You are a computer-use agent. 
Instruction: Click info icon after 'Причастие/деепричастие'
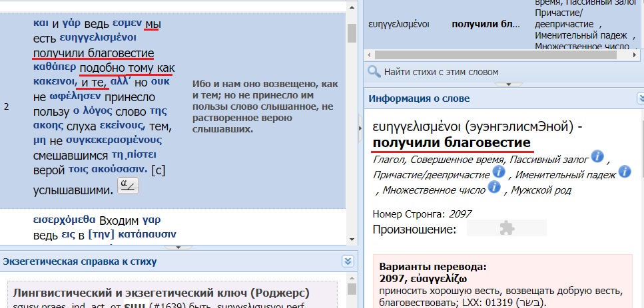point(499,172)
